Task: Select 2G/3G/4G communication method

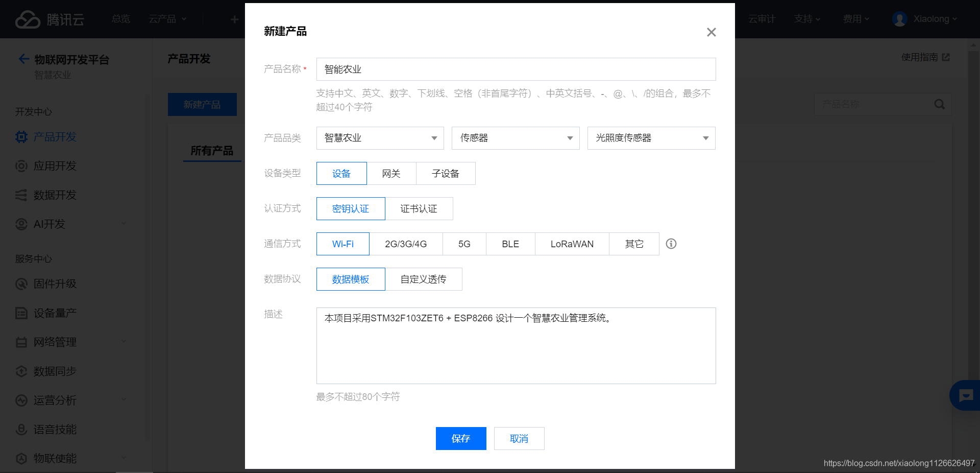Action: (x=406, y=244)
